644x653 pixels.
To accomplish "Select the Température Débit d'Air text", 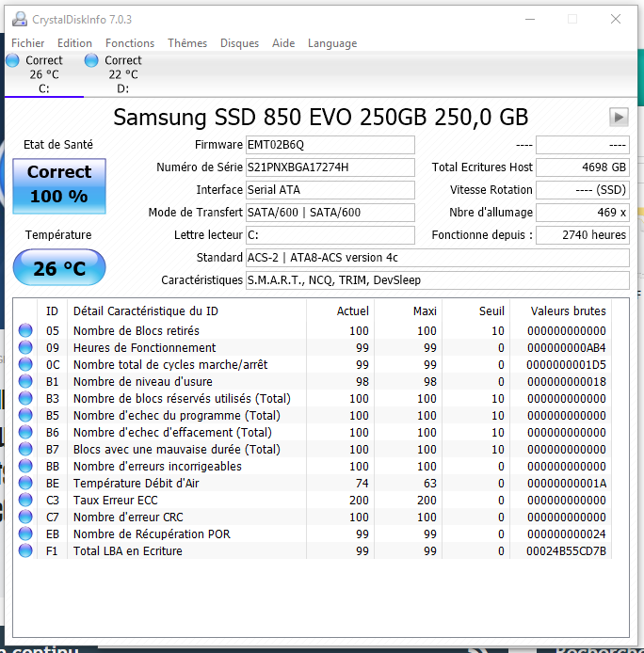I will pyautogui.click(x=137, y=483).
